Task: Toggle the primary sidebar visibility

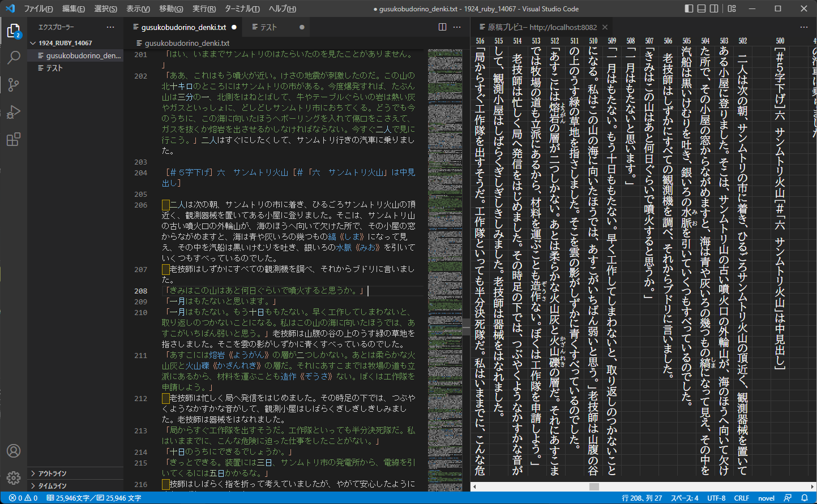Action: 689,8
